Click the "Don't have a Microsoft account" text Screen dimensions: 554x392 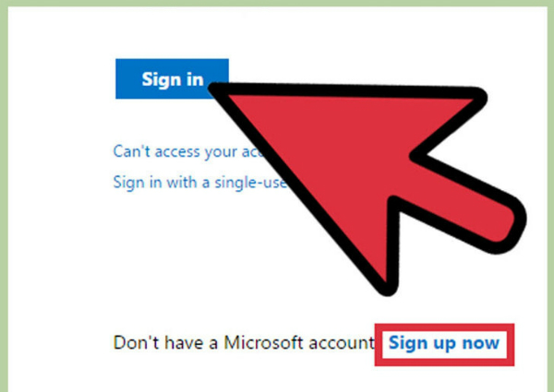(244, 342)
